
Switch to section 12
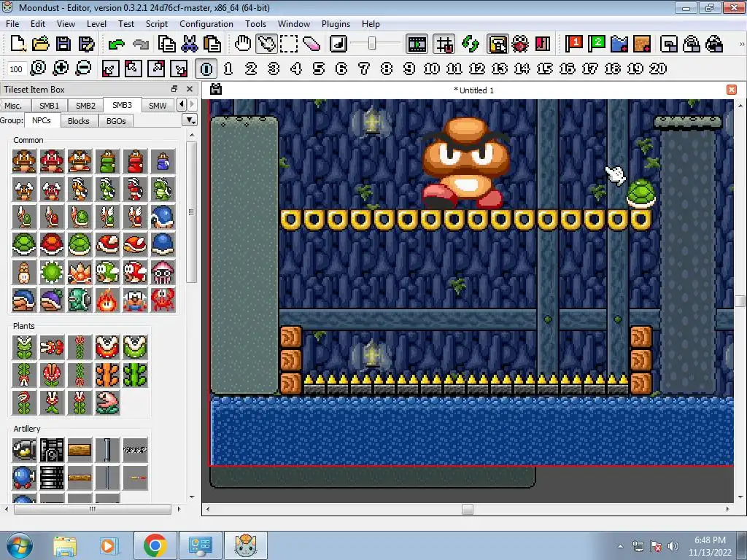point(477,69)
